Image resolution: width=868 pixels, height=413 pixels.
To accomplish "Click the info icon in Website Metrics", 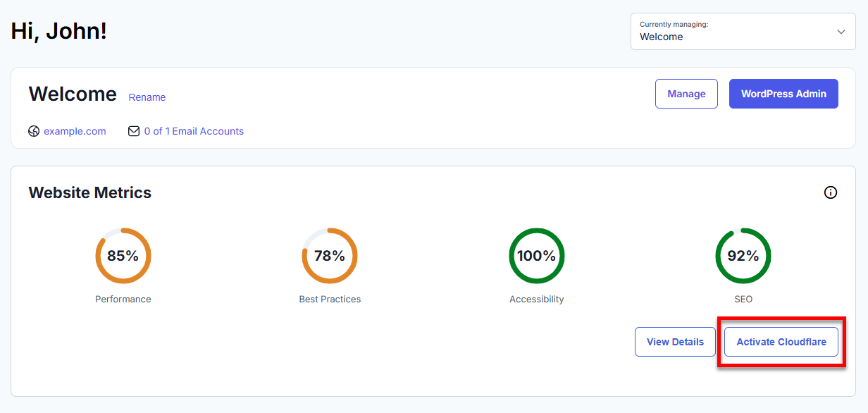I will [831, 192].
